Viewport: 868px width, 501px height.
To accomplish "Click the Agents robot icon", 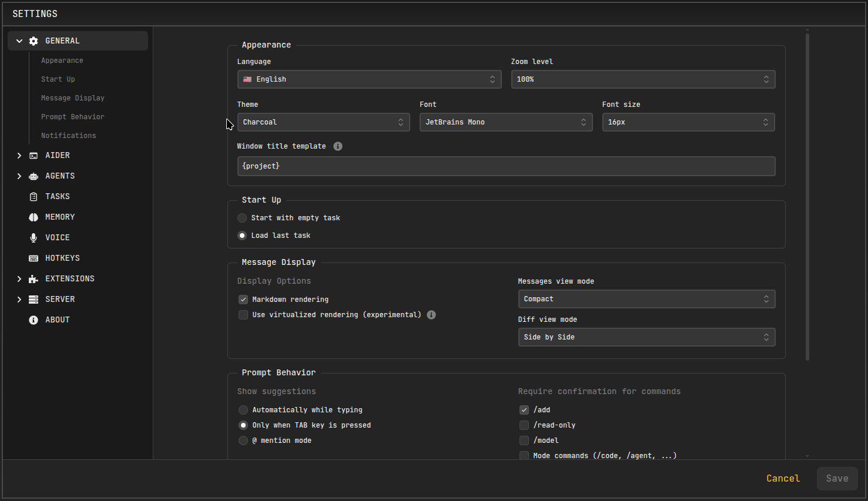I will click(33, 176).
